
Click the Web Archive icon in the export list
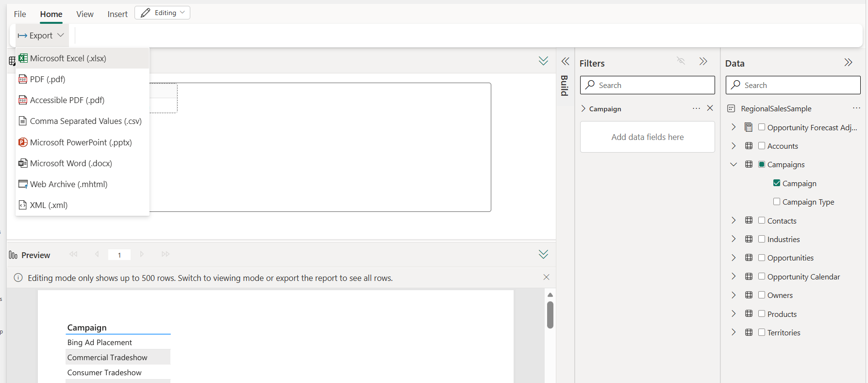23,184
